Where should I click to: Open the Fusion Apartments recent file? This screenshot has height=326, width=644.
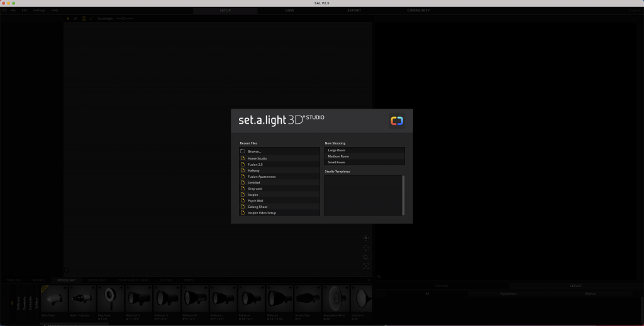(x=279, y=177)
